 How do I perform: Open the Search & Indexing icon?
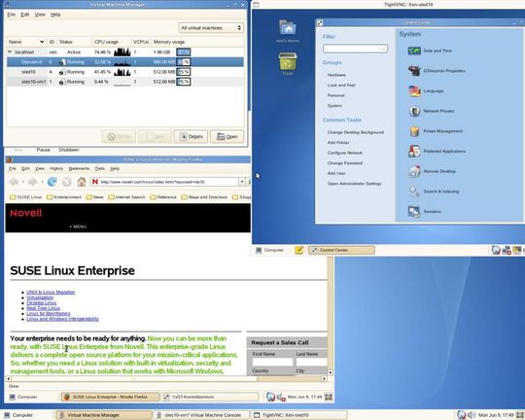(x=434, y=192)
